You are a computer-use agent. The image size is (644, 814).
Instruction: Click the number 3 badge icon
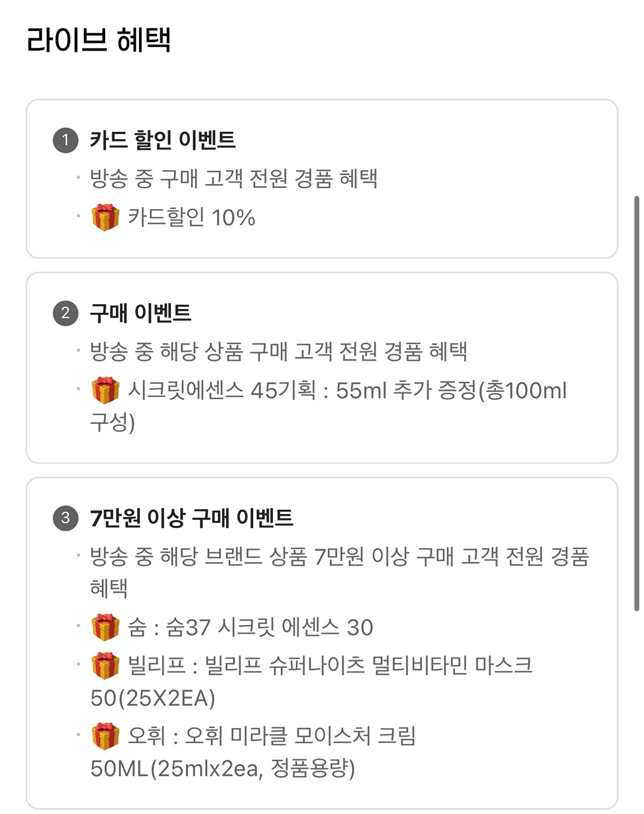[65, 518]
